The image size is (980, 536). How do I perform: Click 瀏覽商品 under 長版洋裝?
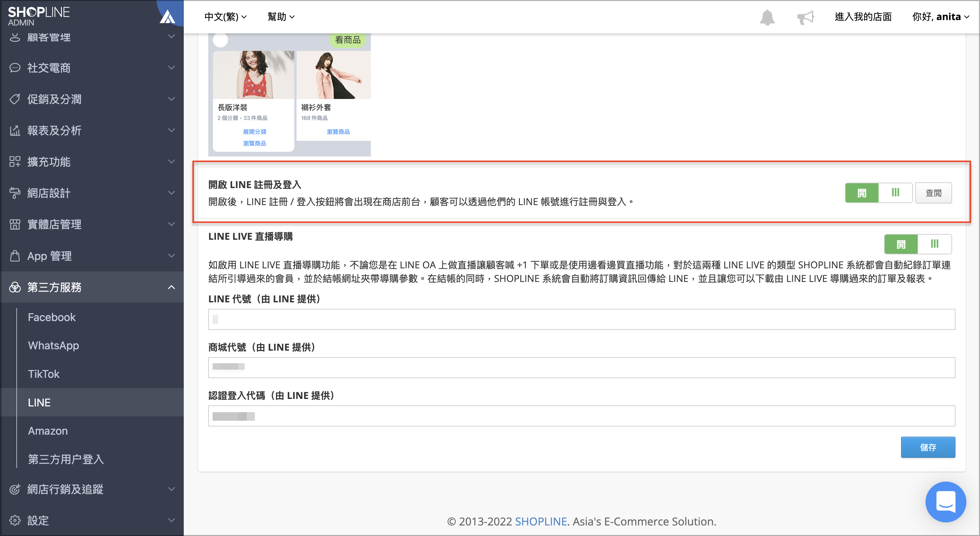coord(255,143)
